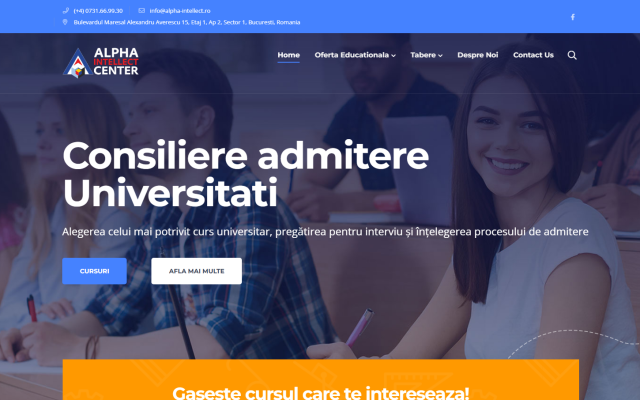Click the envelope email icon
This screenshot has height=400, width=640.
pyautogui.click(x=142, y=11)
